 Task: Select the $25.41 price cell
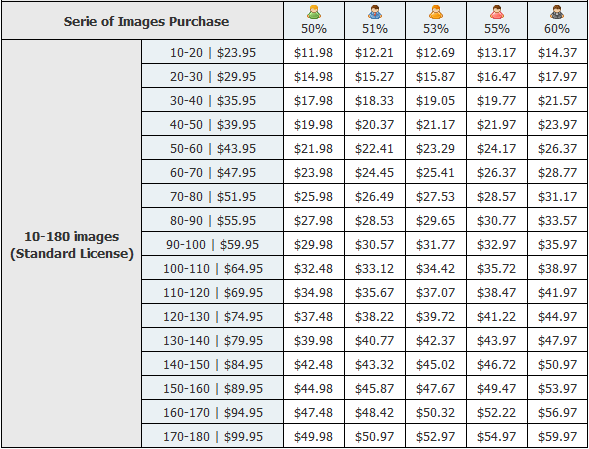pyautogui.click(x=435, y=172)
